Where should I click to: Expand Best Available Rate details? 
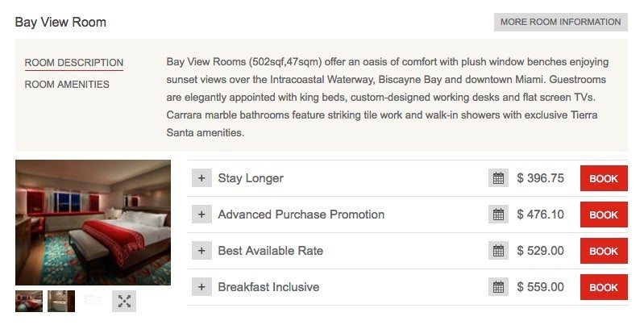point(202,251)
